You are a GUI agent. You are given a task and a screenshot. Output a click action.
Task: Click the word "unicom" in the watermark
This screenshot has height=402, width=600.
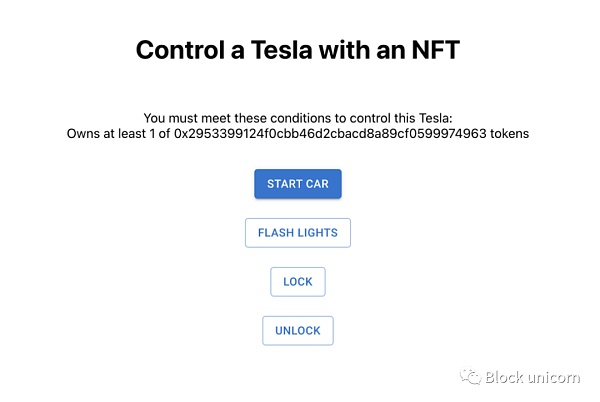pyautogui.click(x=554, y=377)
